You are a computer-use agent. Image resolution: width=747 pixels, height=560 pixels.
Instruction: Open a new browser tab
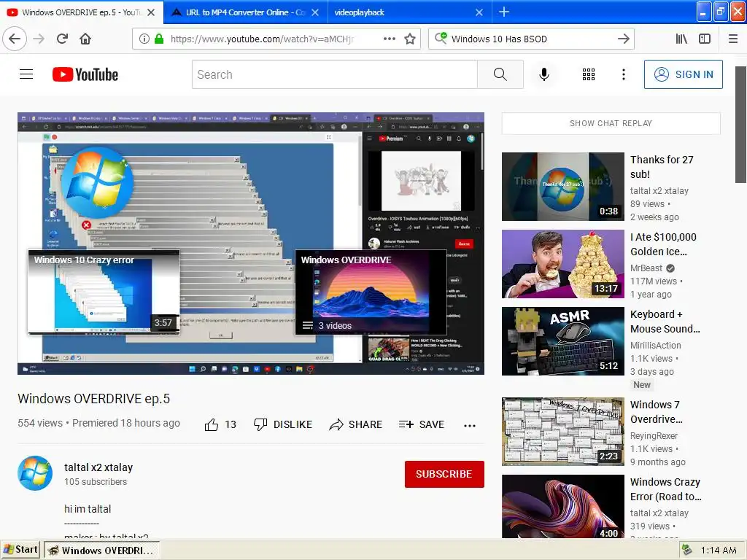coord(503,12)
